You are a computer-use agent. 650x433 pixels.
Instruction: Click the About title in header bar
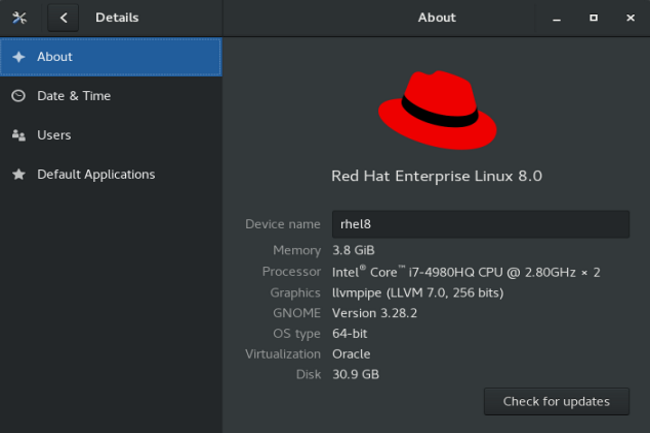[x=437, y=18]
